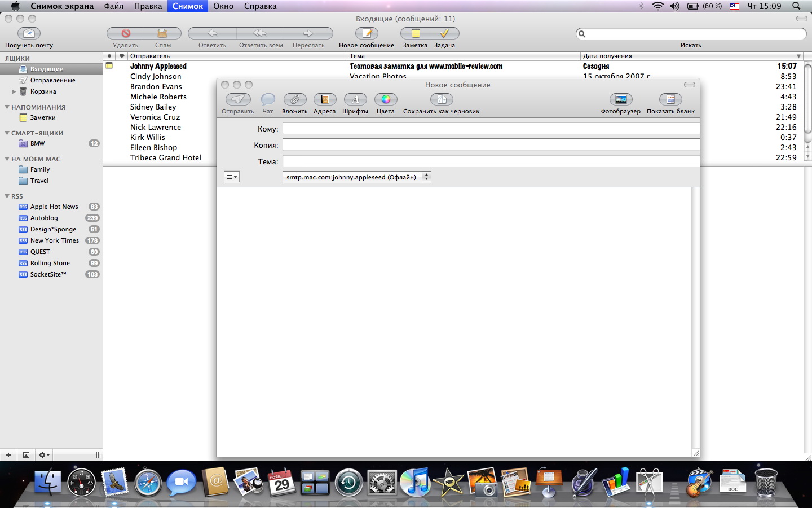Click the Reply (Ответить) toolbar button
The image size is (812, 508).
click(x=212, y=33)
